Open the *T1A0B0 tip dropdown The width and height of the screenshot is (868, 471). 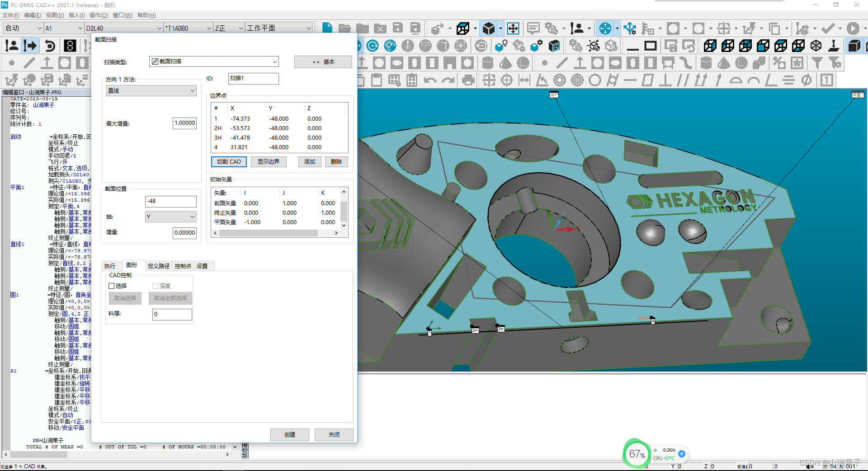click(188, 28)
